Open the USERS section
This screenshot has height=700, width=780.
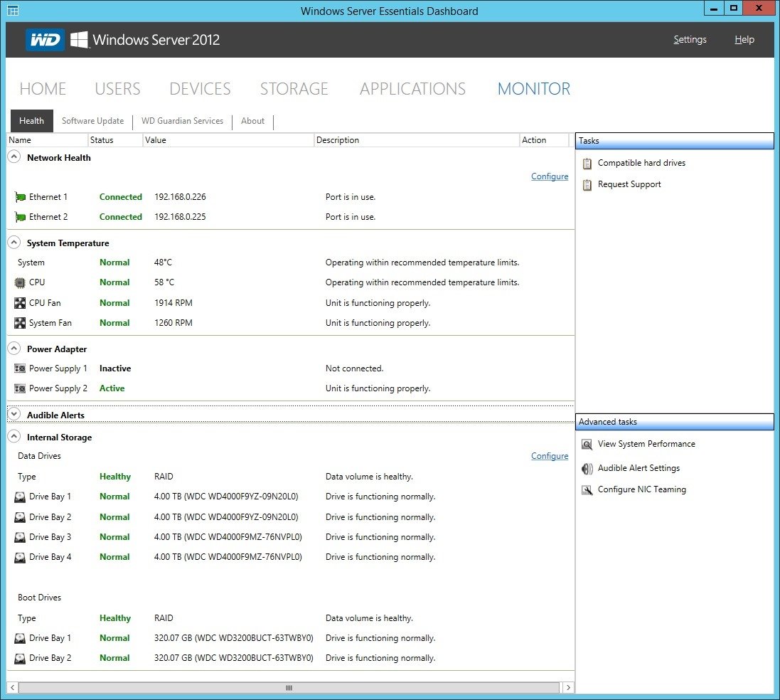click(x=117, y=89)
